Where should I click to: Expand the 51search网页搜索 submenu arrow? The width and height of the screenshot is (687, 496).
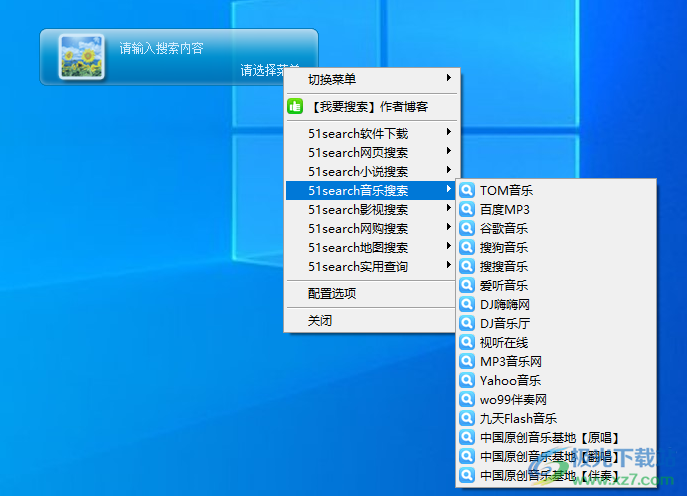[448, 151]
